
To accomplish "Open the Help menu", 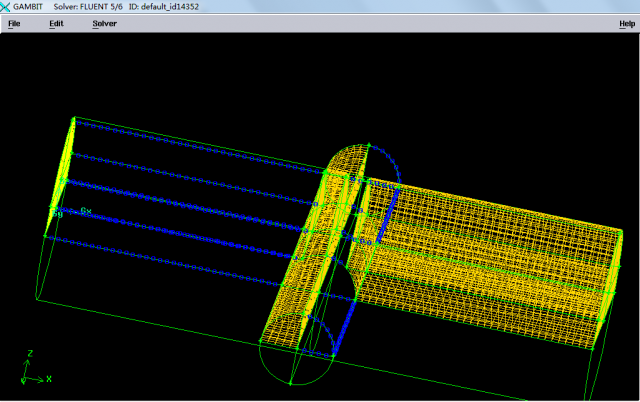I will [627, 23].
